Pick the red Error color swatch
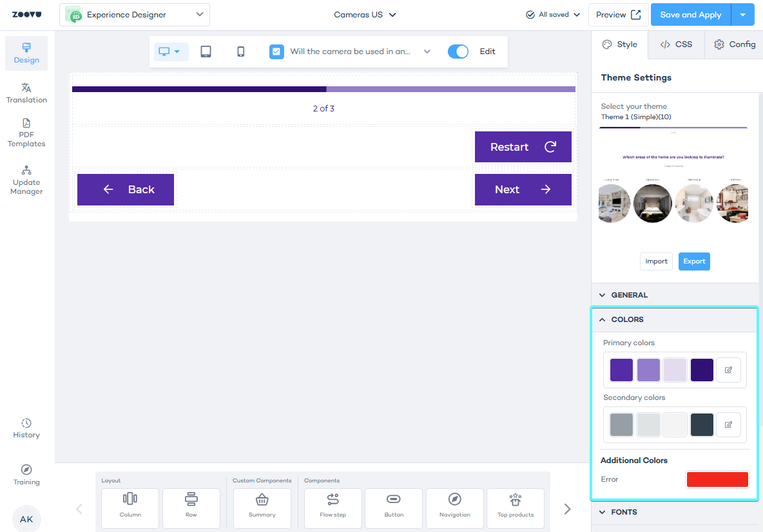The image size is (763, 532). coord(717,479)
